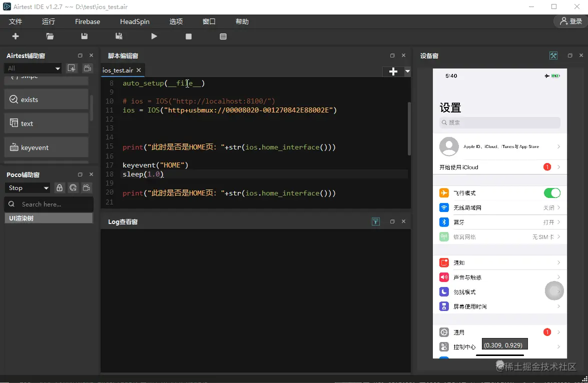Float the Poco辅助窗 panel
Screen dimensions: 588x383
(80, 174)
